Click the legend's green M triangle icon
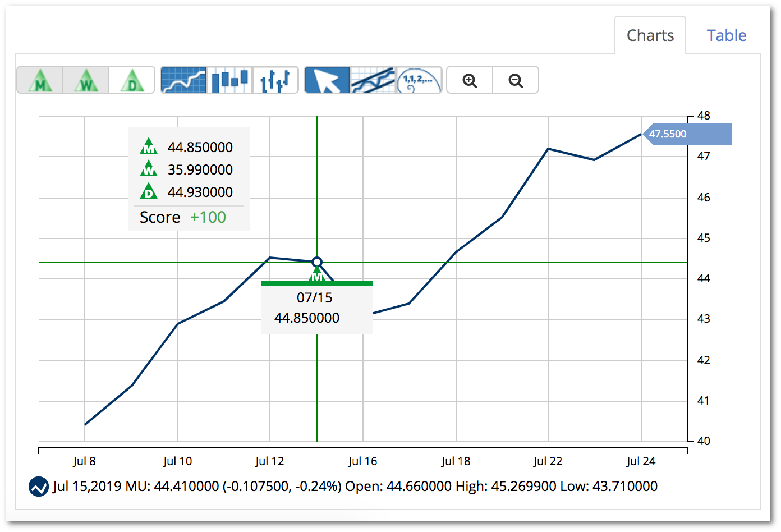 click(149, 146)
